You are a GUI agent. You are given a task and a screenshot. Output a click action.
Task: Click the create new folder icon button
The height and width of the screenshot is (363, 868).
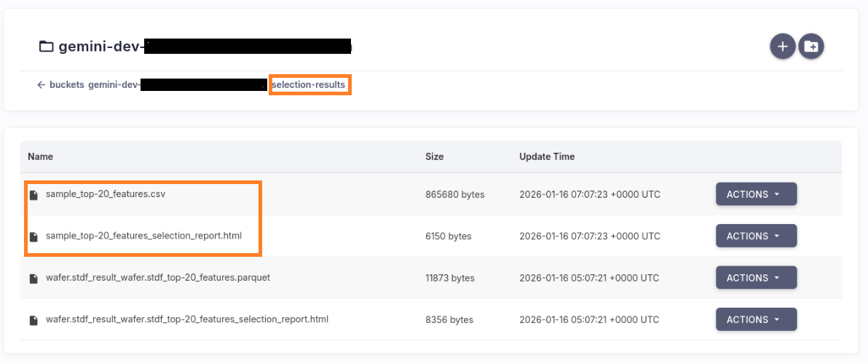coord(811,47)
